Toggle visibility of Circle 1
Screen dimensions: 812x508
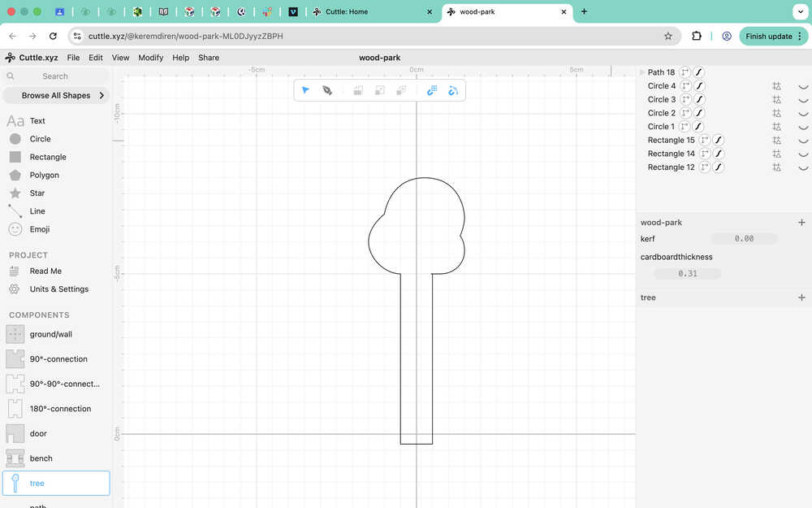(x=803, y=127)
